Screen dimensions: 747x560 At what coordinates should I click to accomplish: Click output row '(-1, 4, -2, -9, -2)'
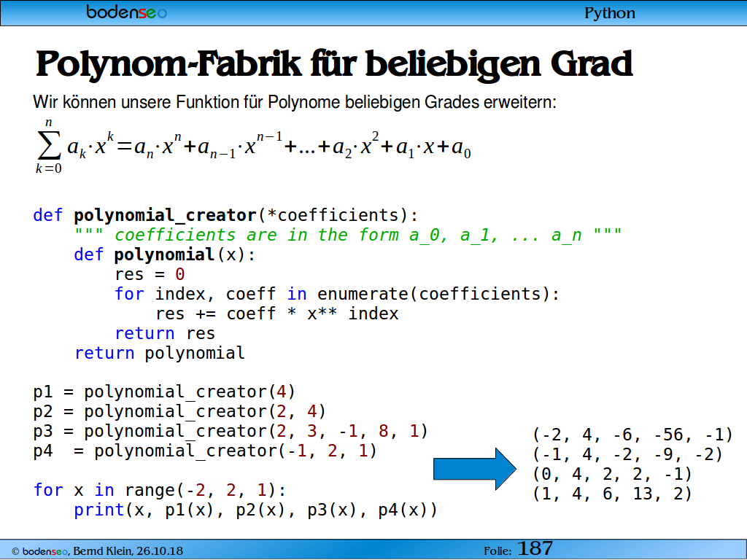627,454
